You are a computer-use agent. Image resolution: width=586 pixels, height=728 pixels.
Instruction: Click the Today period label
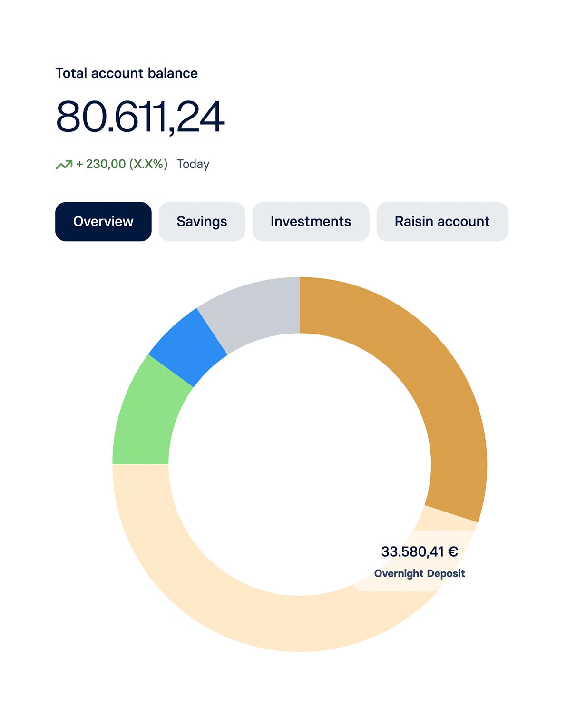point(193,164)
